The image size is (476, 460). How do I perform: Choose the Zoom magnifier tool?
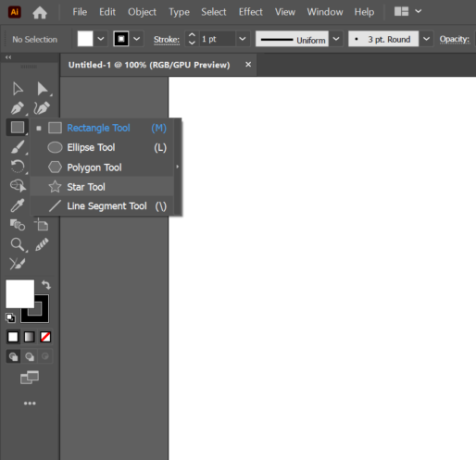(x=18, y=244)
